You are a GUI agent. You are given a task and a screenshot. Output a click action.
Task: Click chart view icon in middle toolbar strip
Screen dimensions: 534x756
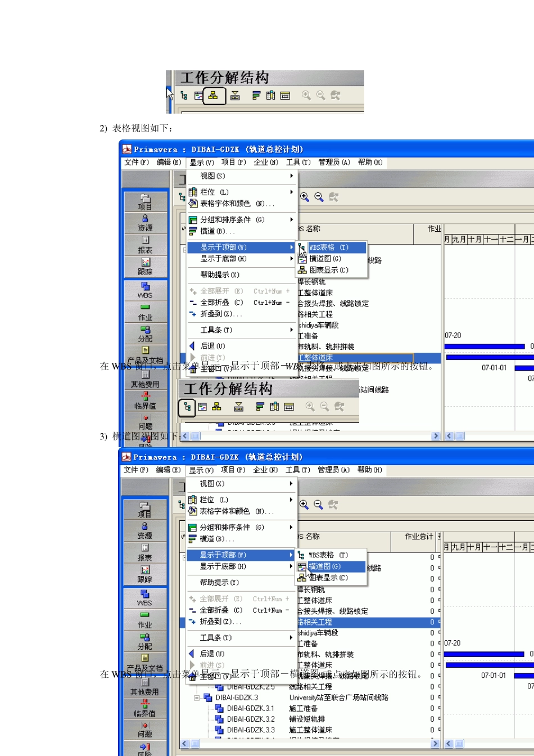(x=217, y=407)
